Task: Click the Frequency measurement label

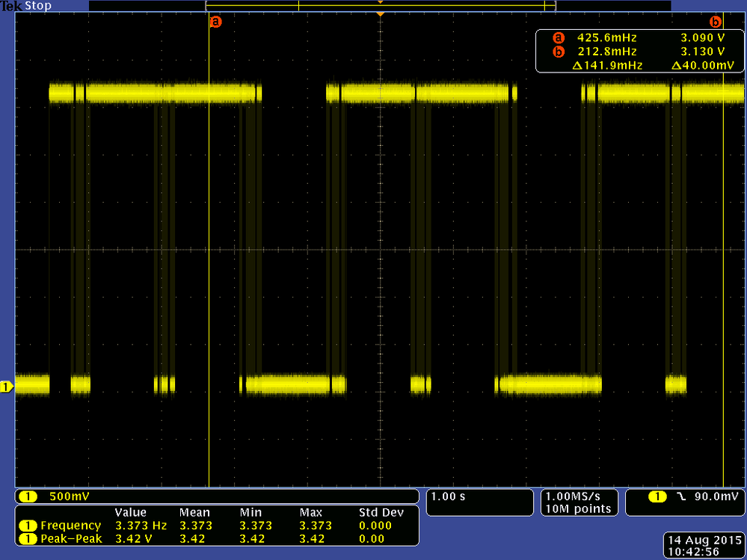Action: (70, 526)
